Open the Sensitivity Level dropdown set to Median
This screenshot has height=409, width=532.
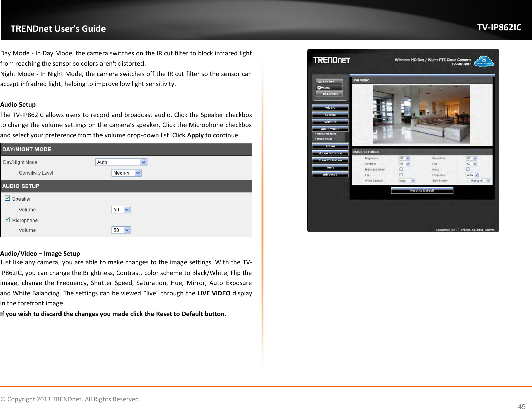pos(126,173)
